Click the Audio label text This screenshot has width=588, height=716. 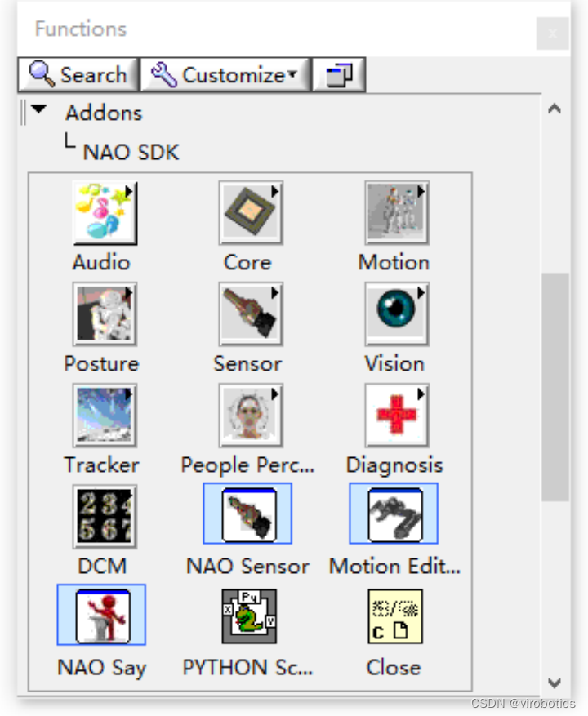101,263
